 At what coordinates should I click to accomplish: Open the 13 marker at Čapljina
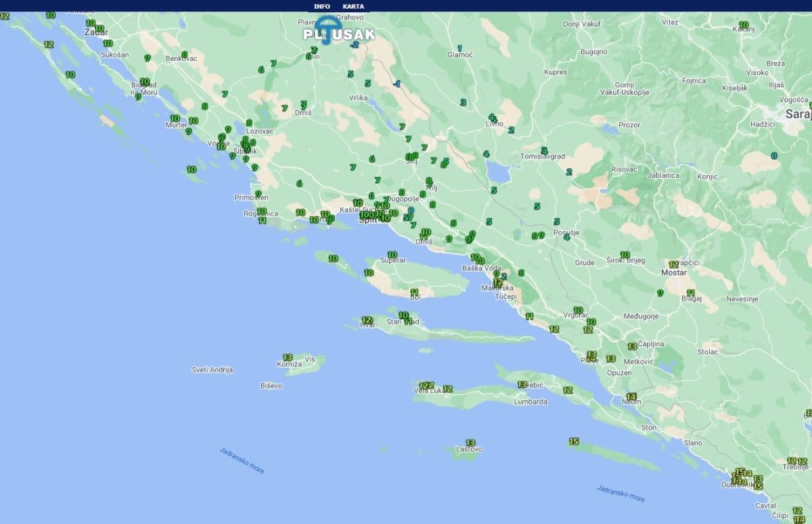click(632, 346)
